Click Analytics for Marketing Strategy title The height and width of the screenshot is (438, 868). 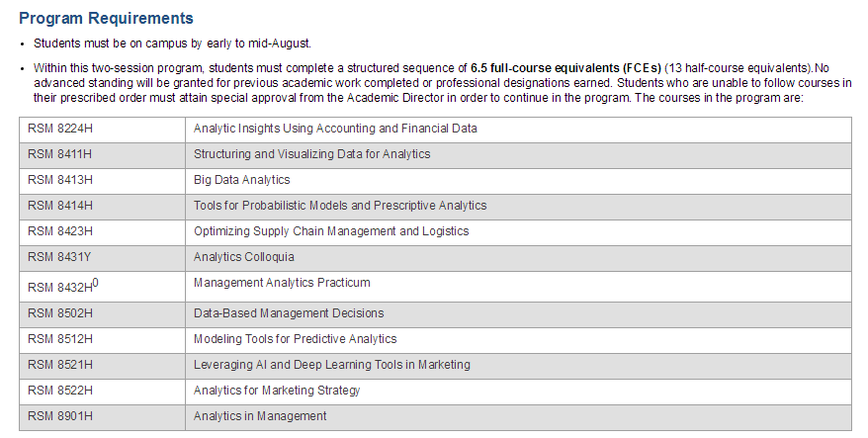(x=277, y=391)
